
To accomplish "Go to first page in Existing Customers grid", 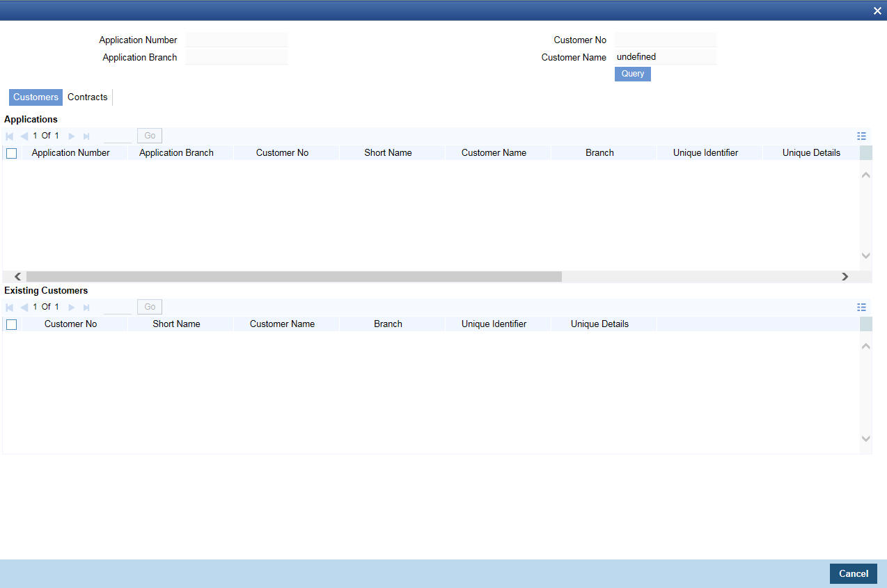I will tap(10, 307).
